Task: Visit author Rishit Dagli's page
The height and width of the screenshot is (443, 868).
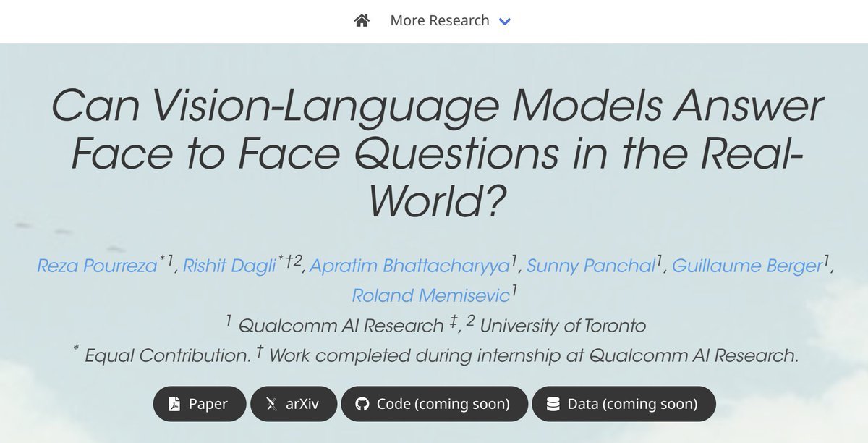Action: pyautogui.click(x=230, y=266)
